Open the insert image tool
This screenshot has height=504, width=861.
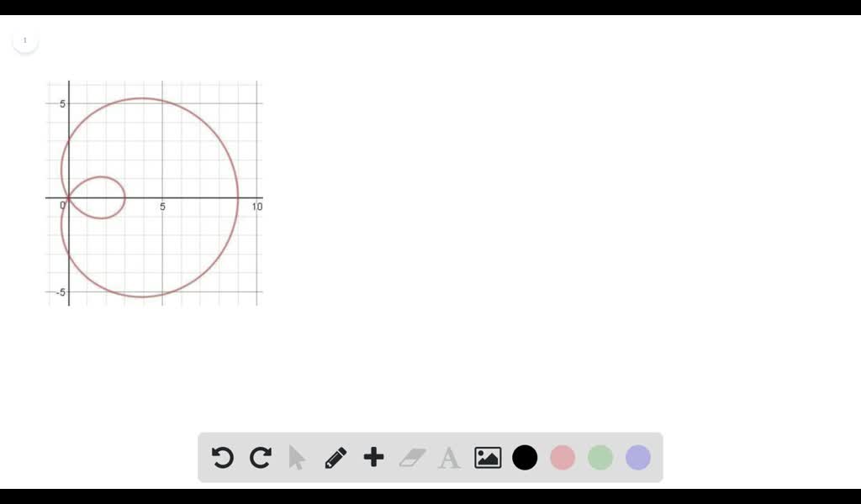tap(486, 457)
